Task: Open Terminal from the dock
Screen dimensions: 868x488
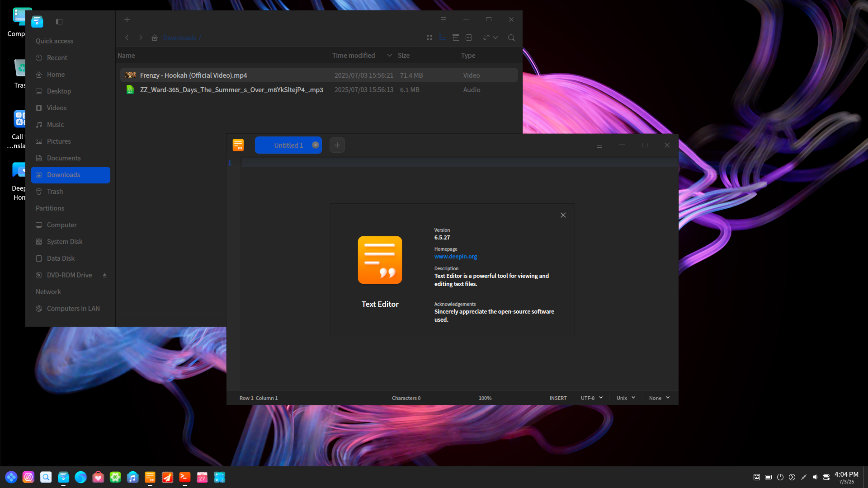Action: [x=184, y=477]
